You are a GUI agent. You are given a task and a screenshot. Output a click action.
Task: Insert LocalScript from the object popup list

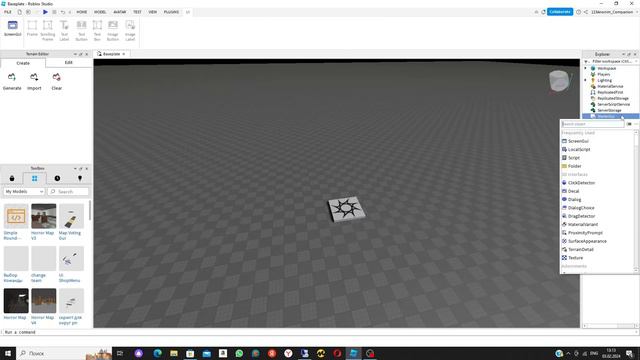[x=579, y=149]
